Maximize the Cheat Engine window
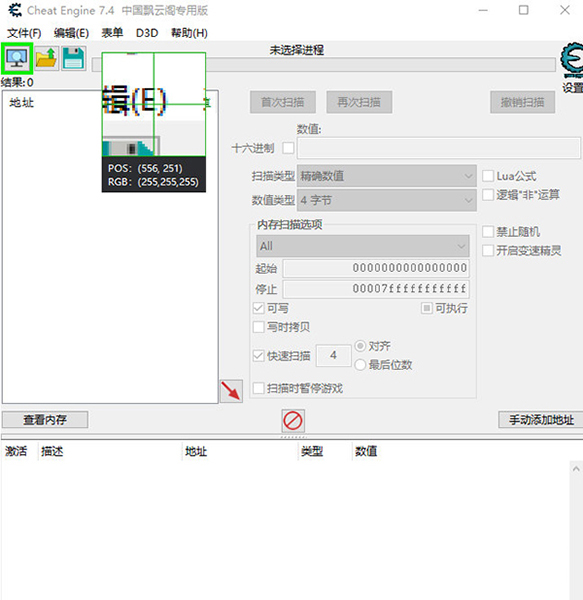 pos(523,10)
